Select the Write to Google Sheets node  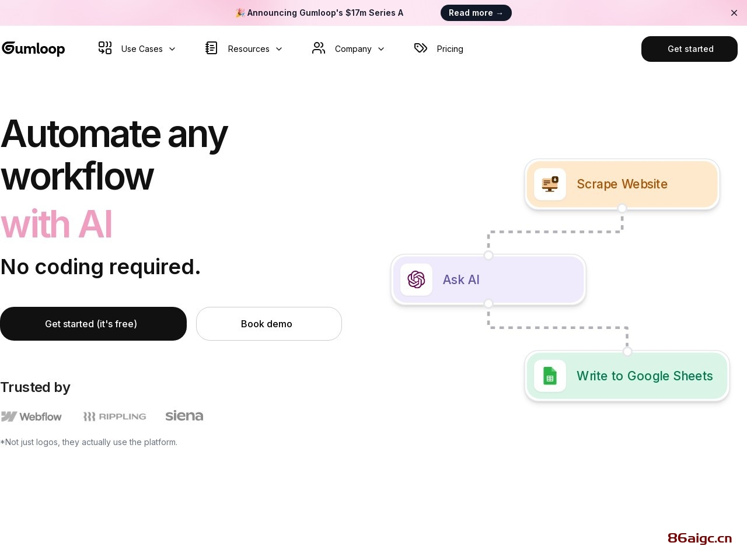627,376
